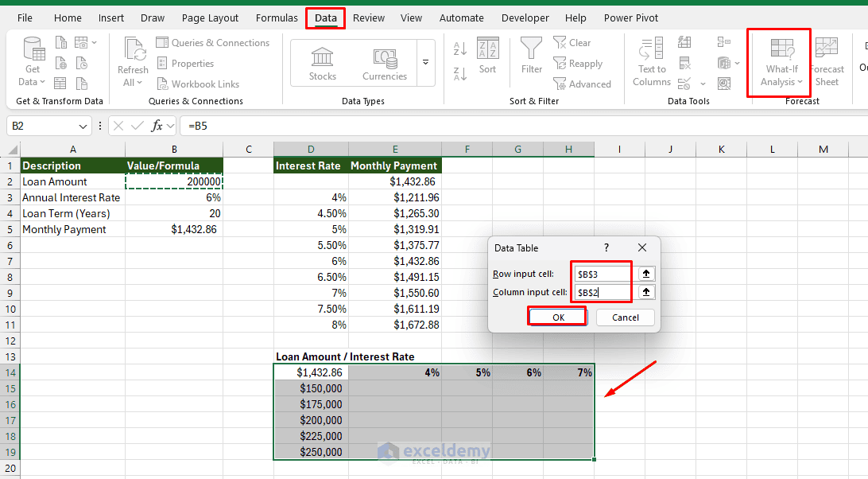
Task: Click the Existing Connections icon
Action: (x=81, y=84)
